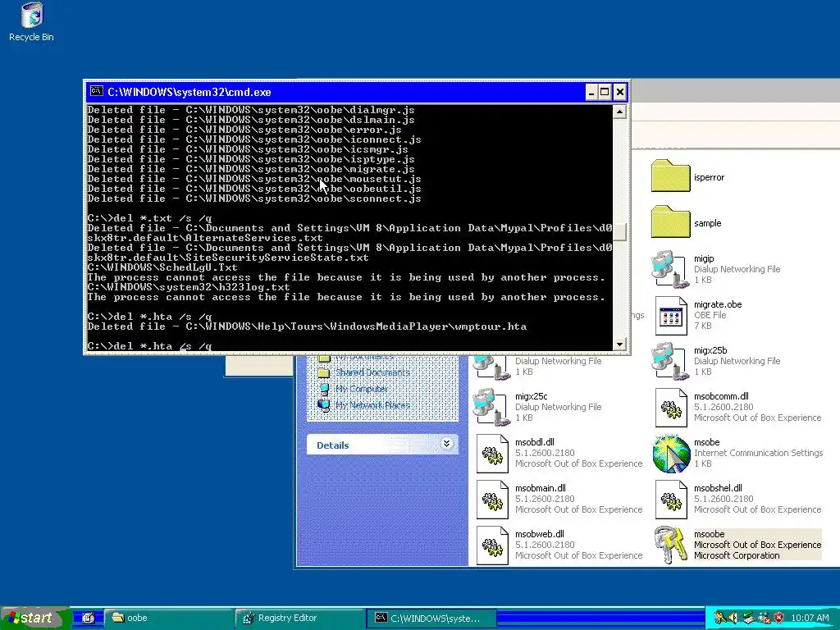Click the isperror folder name
This screenshot has width=840, height=630.
(x=709, y=177)
